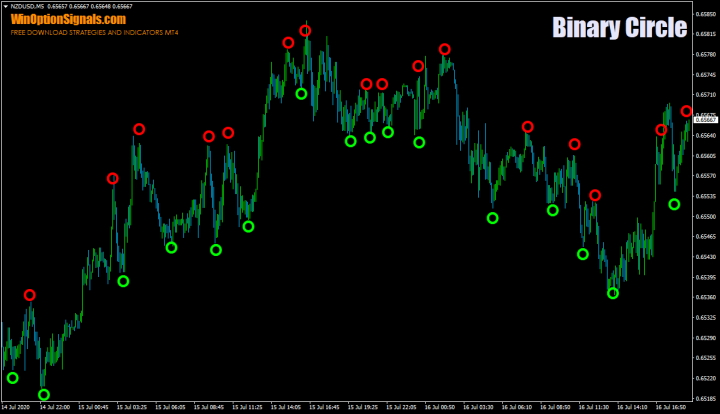Click the 0.65850 label on price axis
The height and width of the screenshot is (414, 720).
pos(705,14)
